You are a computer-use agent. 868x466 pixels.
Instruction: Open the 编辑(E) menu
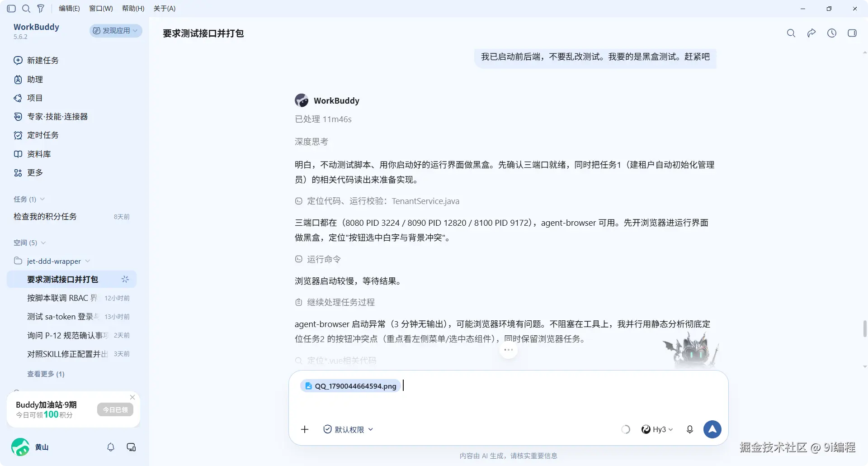[69, 9]
